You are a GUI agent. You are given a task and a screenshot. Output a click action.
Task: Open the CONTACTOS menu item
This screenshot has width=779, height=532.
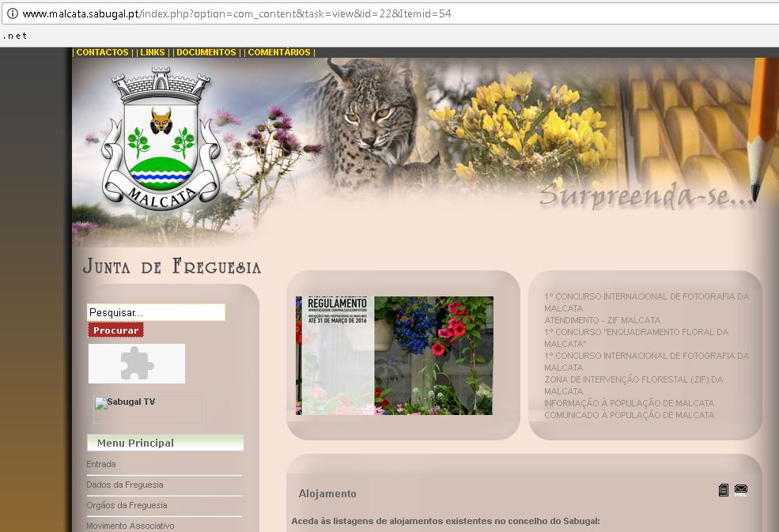(x=102, y=52)
